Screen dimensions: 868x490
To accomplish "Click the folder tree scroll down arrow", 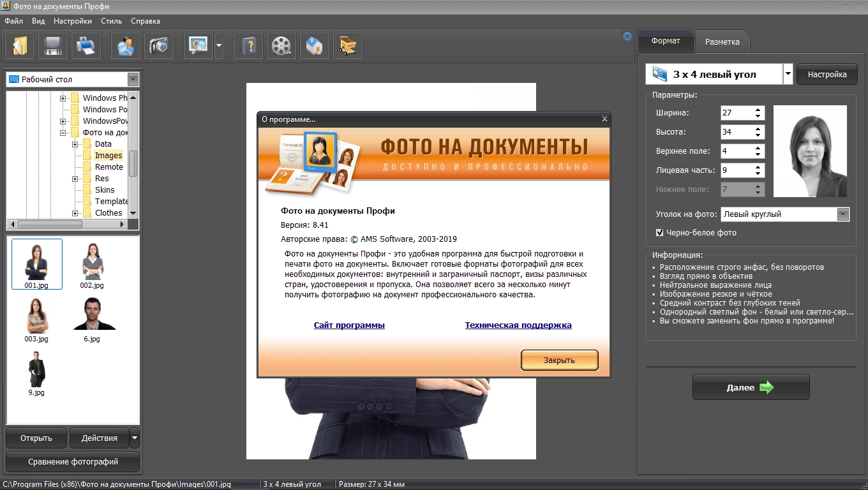I will tap(133, 213).
